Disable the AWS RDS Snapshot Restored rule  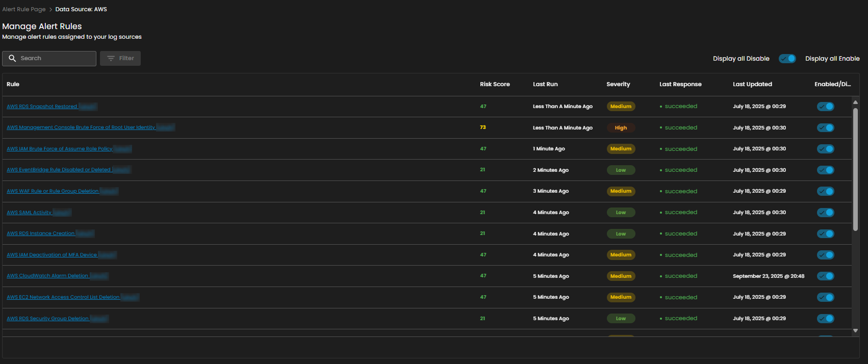pos(825,107)
